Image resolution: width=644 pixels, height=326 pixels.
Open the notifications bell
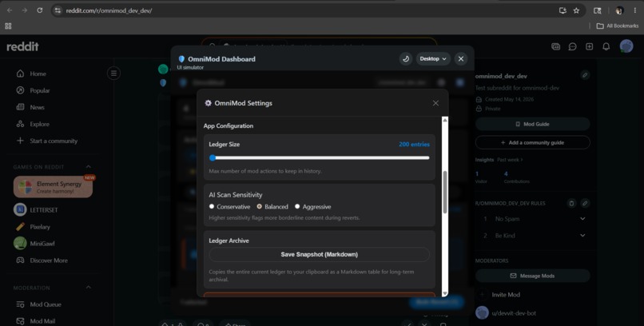606,46
